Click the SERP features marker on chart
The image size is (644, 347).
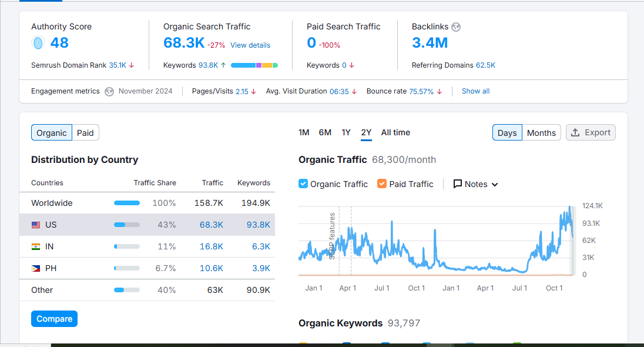[x=332, y=235]
